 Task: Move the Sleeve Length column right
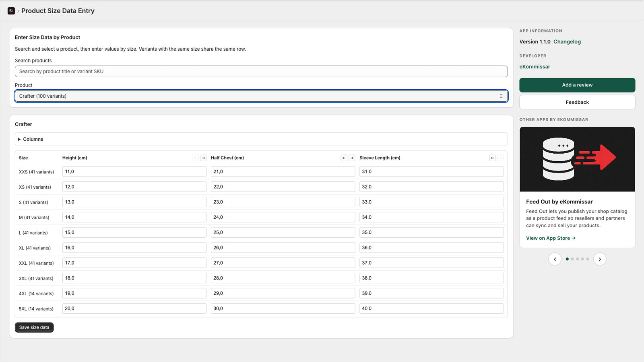500,158
